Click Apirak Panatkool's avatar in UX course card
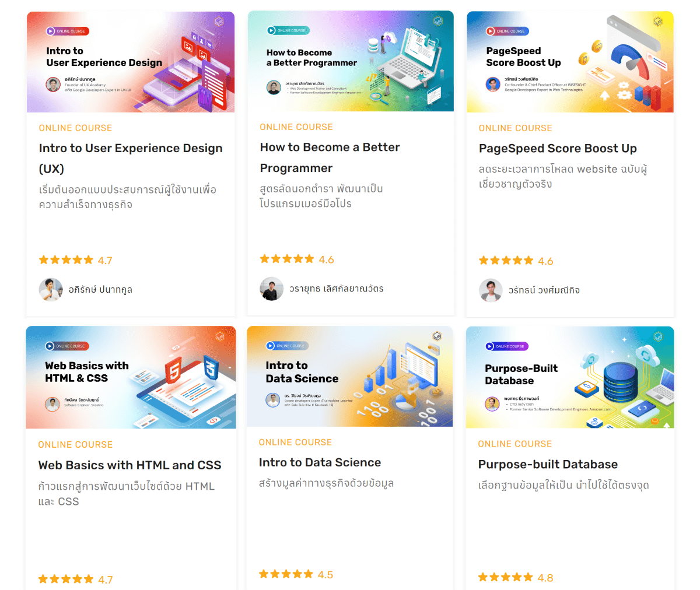 [51, 290]
